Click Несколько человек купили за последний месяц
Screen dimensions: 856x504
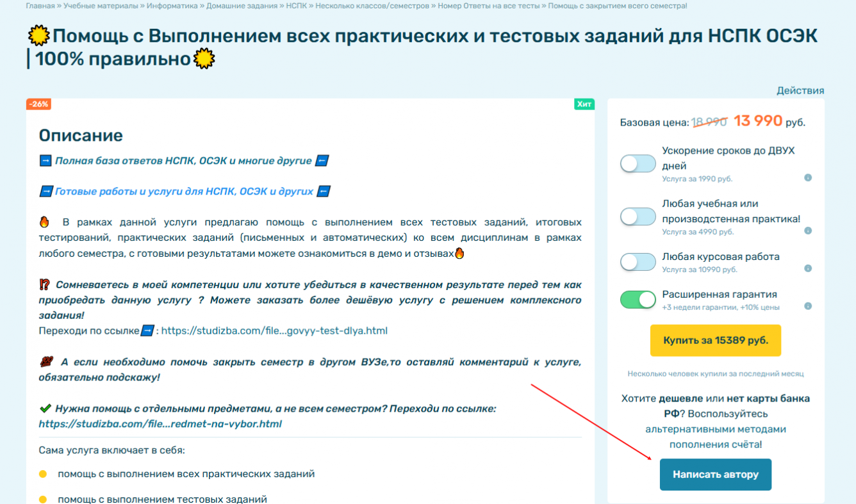click(716, 373)
